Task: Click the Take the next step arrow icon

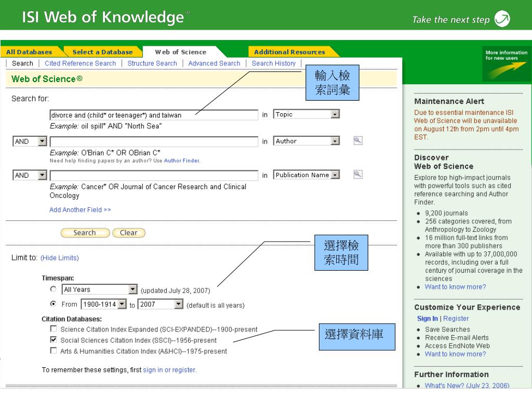Action: pyautogui.click(x=502, y=19)
